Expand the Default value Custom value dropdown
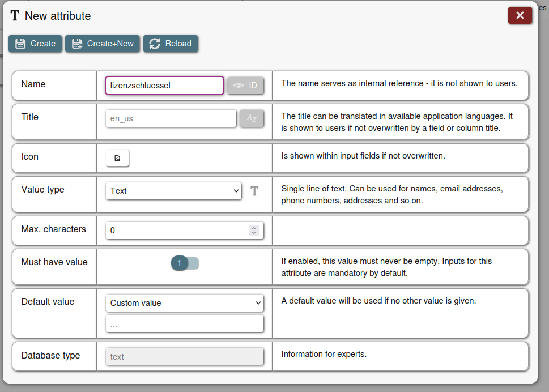Image resolution: width=549 pixels, height=392 pixels. [x=185, y=303]
